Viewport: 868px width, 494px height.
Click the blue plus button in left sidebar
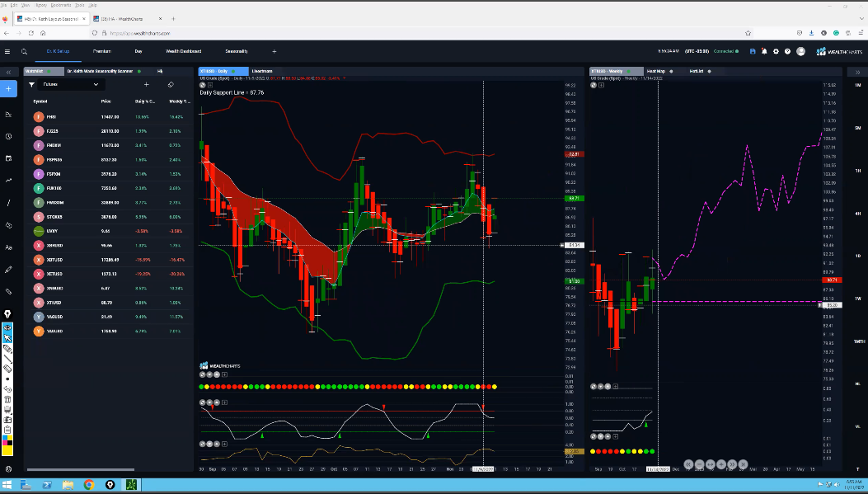pos(8,88)
